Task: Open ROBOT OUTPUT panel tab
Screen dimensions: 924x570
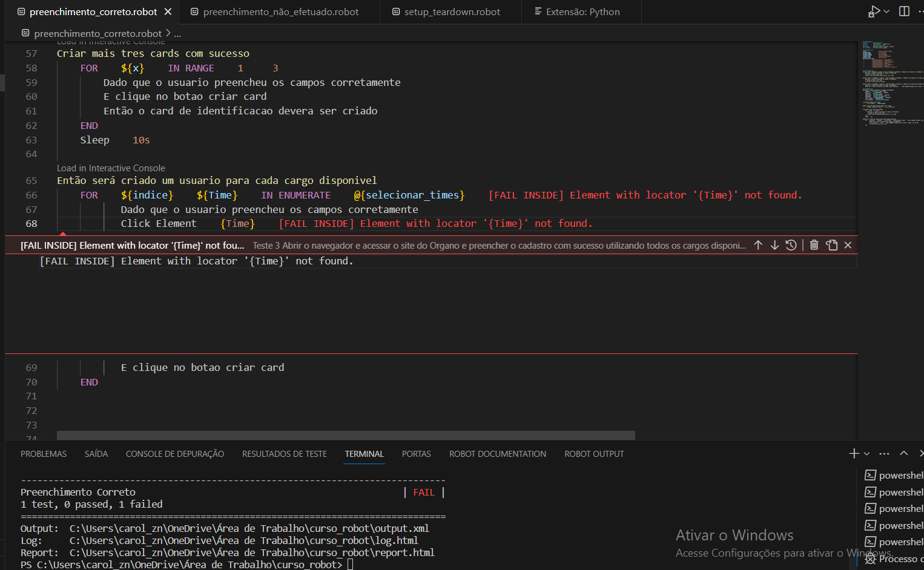Action: (x=594, y=454)
